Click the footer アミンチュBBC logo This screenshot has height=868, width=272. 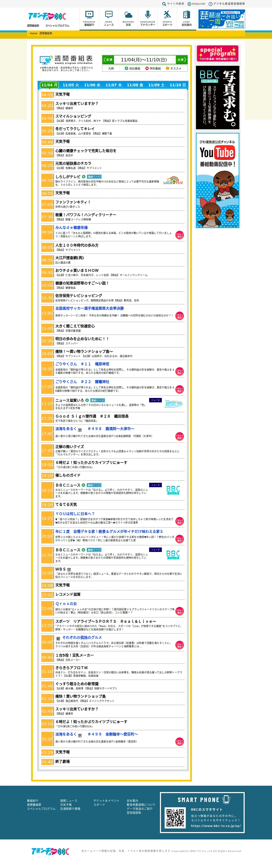tap(50, 851)
